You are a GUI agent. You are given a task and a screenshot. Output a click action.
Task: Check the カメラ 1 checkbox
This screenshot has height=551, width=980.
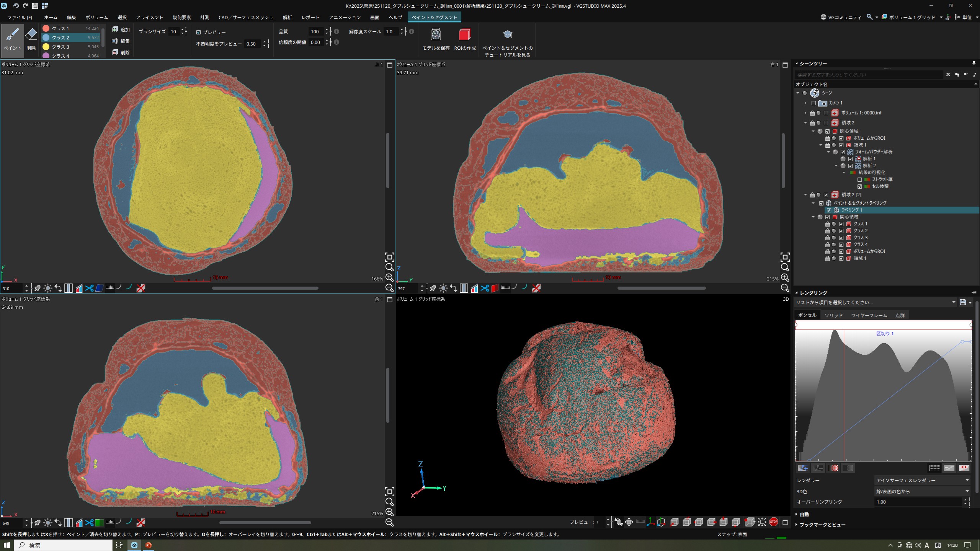[x=813, y=103]
